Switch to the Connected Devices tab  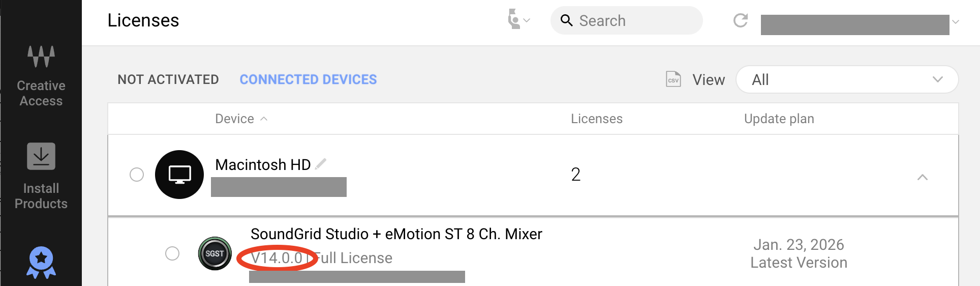pyautogui.click(x=308, y=79)
